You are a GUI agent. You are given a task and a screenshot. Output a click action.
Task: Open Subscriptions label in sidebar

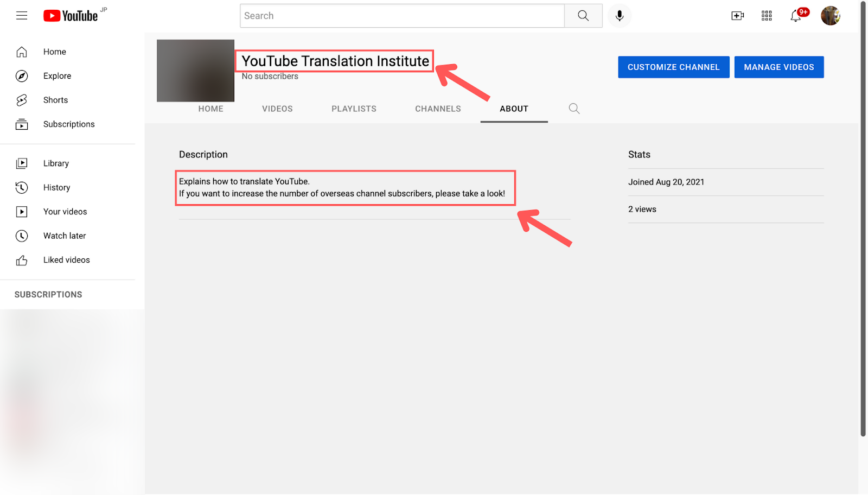click(x=69, y=124)
